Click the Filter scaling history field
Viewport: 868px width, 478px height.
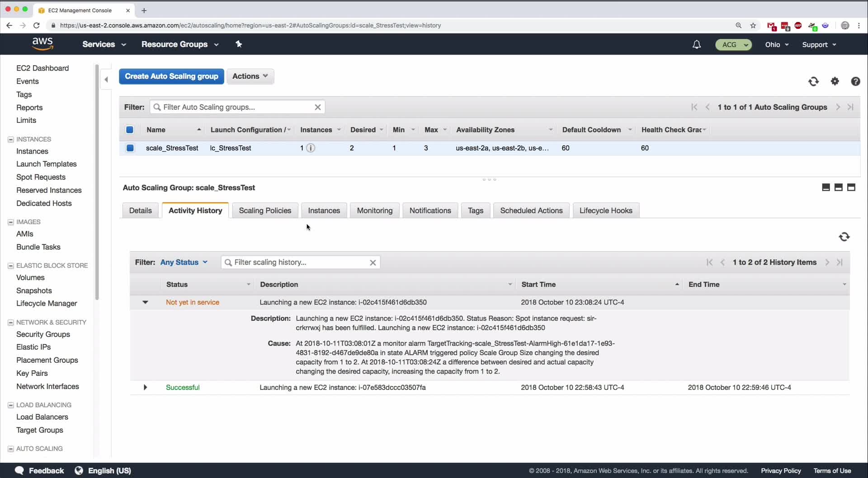301,262
